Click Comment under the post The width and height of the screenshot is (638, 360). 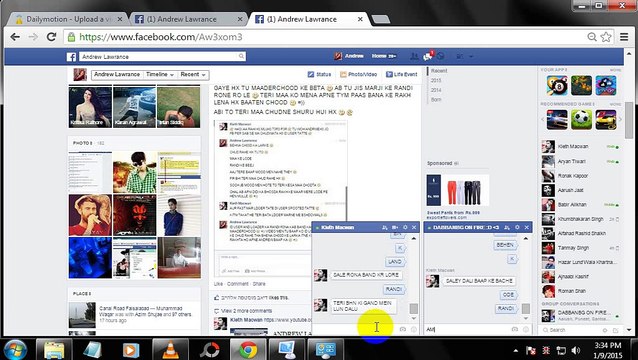pyautogui.click(x=238, y=284)
